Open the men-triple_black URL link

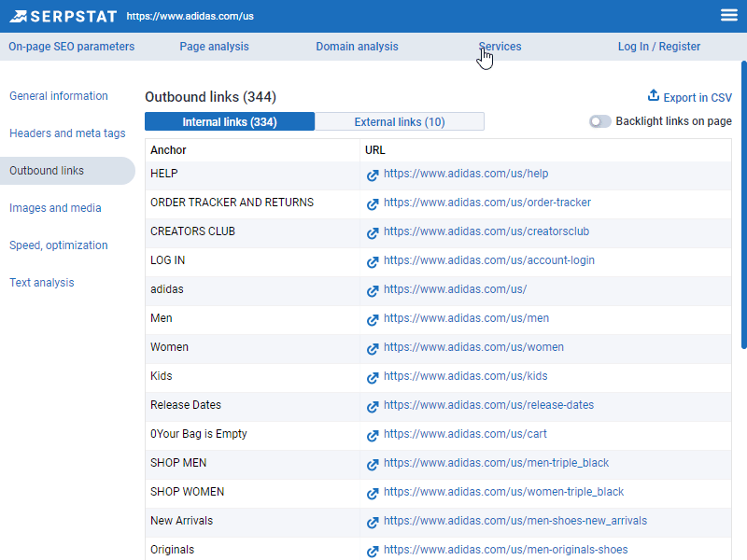(x=496, y=463)
